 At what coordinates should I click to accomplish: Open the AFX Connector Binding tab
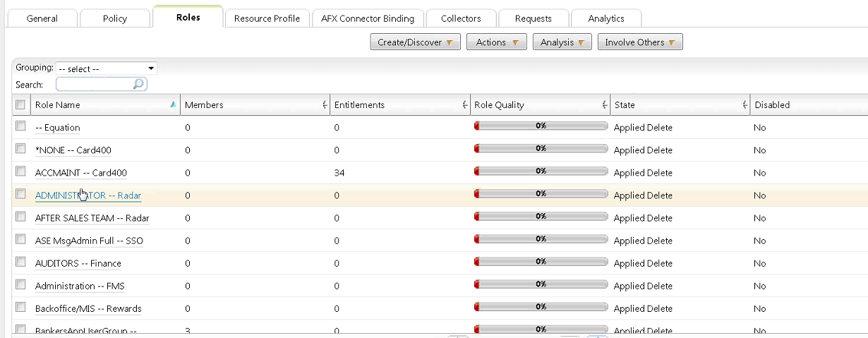coord(368,18)
